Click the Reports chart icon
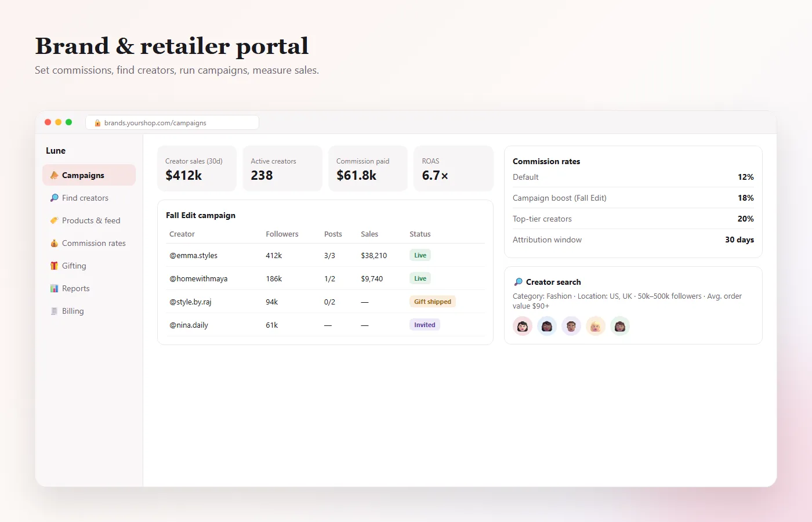This screenshot has width=812, height=522. tap(54, 288)
